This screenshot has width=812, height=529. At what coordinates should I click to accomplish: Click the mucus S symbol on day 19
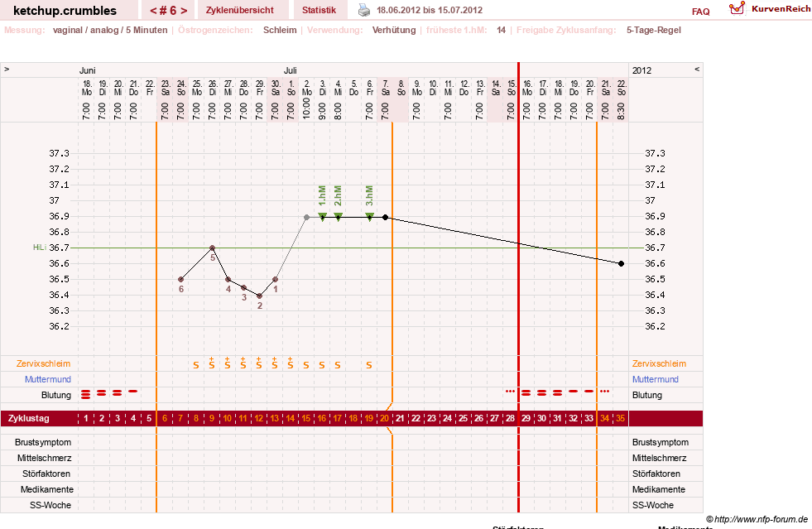tap(368, 365)
